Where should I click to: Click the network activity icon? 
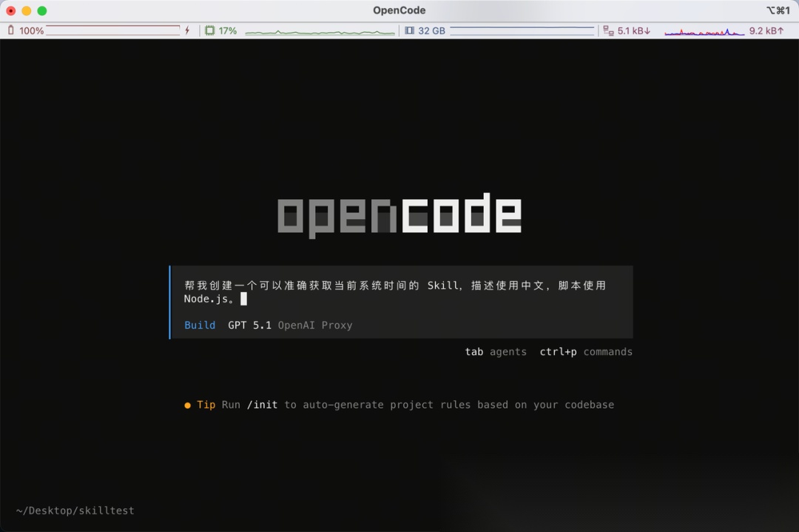click(608, 30)
